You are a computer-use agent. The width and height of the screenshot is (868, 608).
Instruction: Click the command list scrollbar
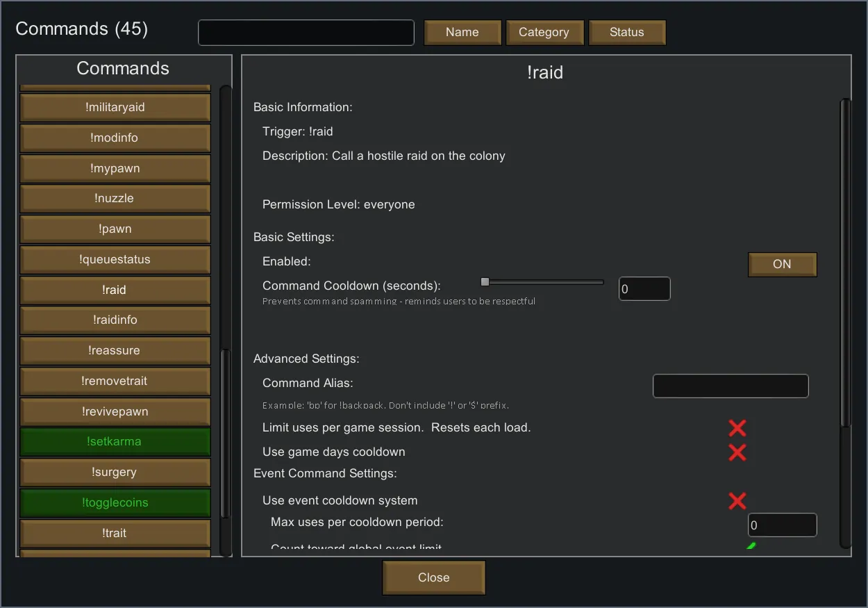pos(224,434)
